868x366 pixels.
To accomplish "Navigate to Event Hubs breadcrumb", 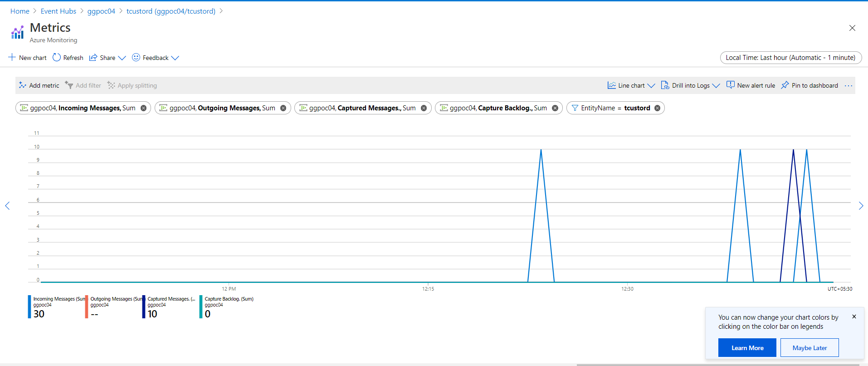I will (x=59, y=11).
